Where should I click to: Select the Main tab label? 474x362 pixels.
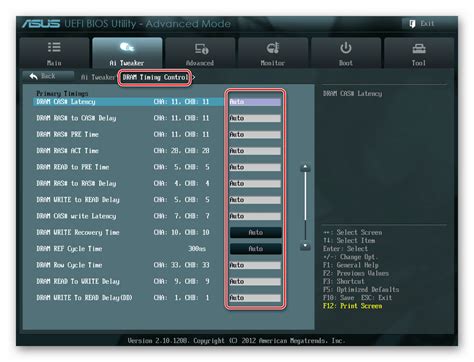point(54,63)
